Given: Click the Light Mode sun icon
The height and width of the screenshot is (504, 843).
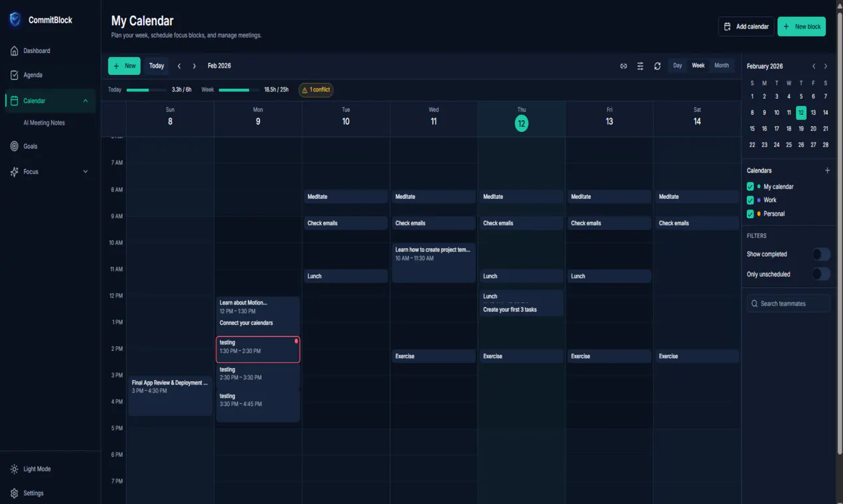Looking at the screenshot, I should pos(15,469).
